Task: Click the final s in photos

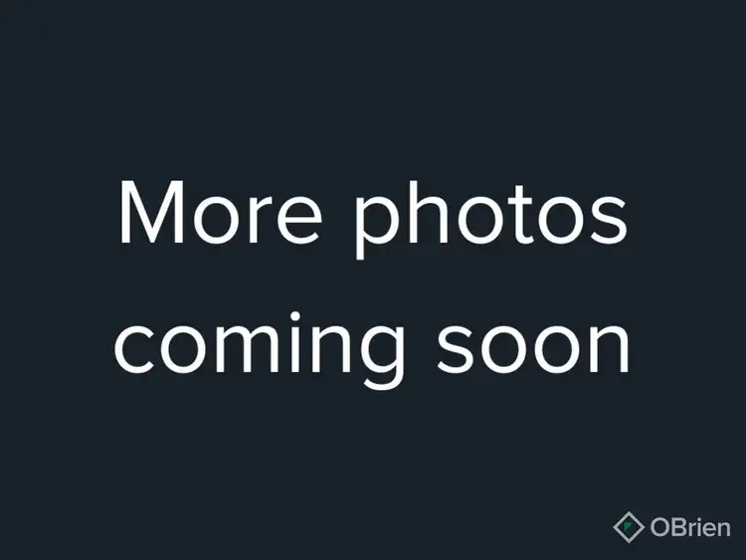Action: tap(607, 220)
